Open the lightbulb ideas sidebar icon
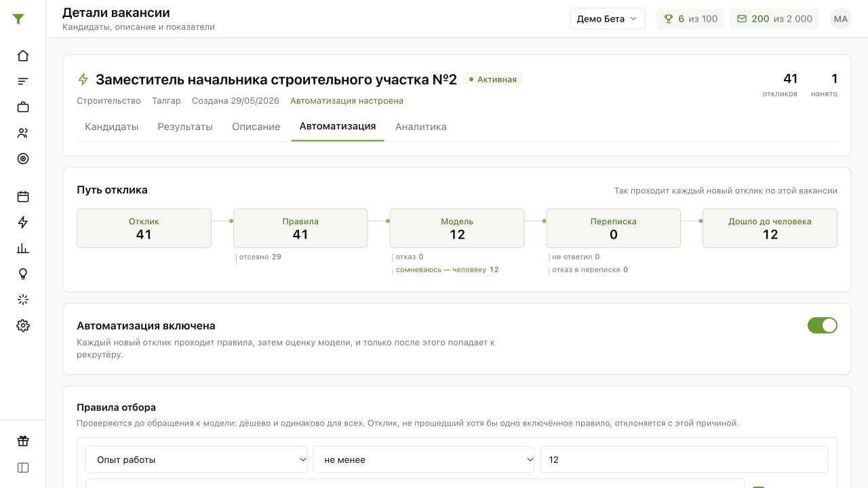Screen dimensions: 868x488 pyautogui.click(x=23, y=274)
